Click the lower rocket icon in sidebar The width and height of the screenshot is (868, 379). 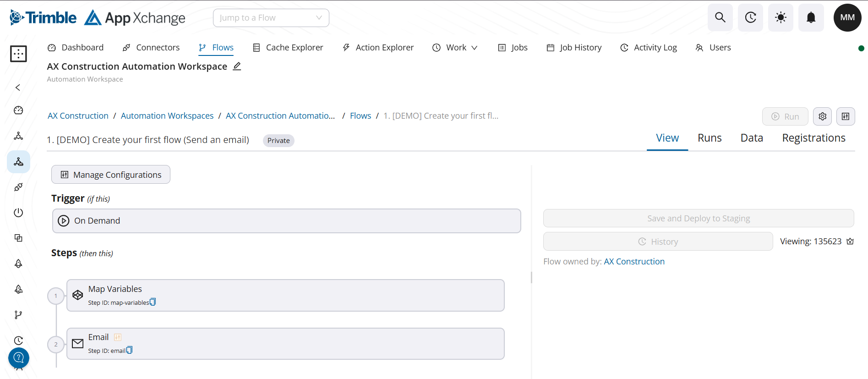coord(18,289)
